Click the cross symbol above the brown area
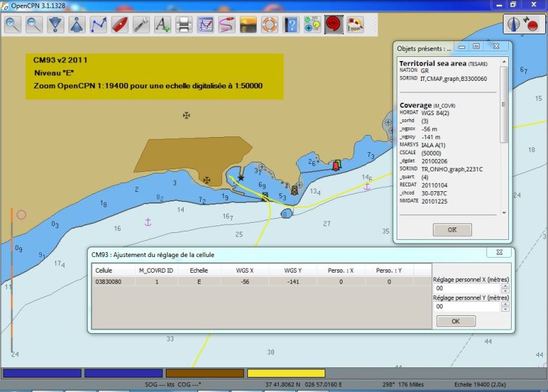The height and width of the screenshot is (392, 548). [x=186, y=115]
